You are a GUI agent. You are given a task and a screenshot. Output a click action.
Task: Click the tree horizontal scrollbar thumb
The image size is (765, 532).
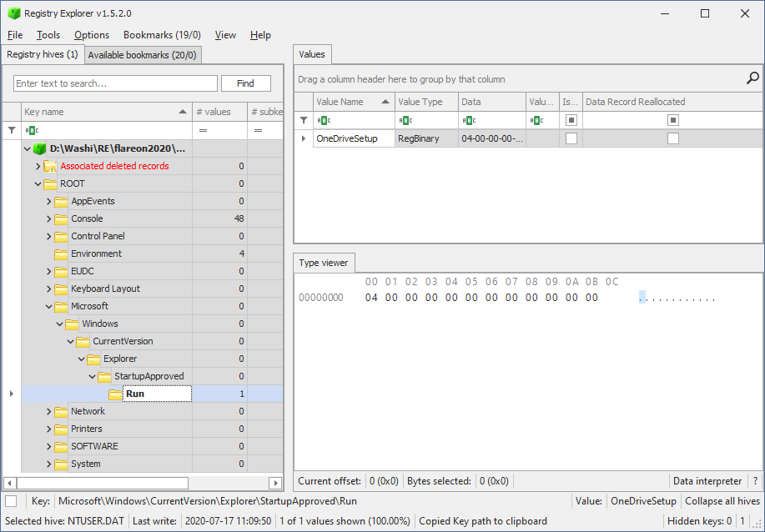coord(103,483)
